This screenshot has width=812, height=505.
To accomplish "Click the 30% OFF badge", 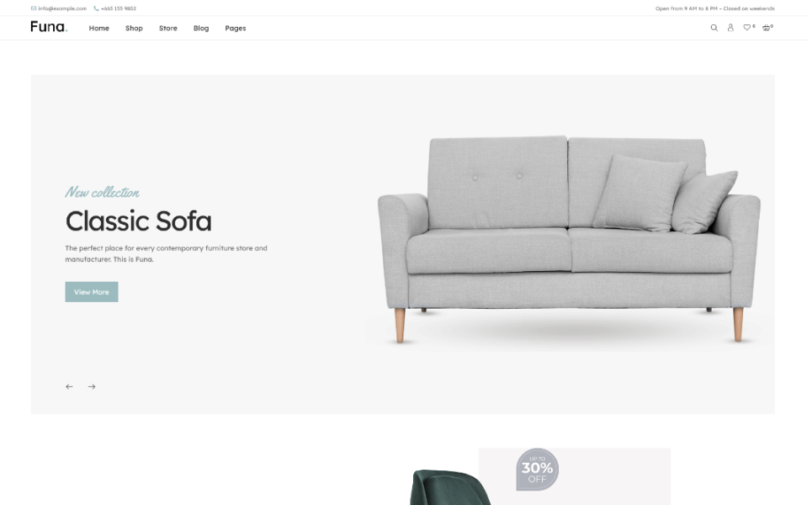I will coord(537,470).
